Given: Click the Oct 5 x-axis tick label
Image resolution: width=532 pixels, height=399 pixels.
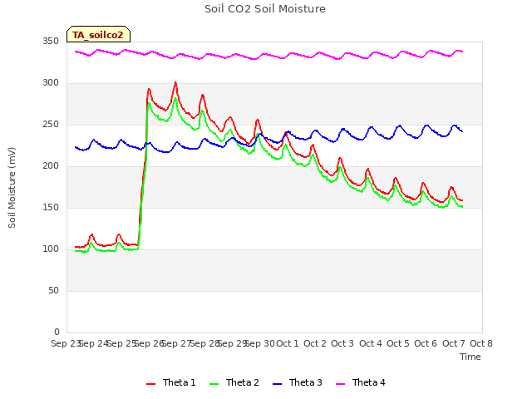Looking at the screenshot, I should [x=398, y=343].
